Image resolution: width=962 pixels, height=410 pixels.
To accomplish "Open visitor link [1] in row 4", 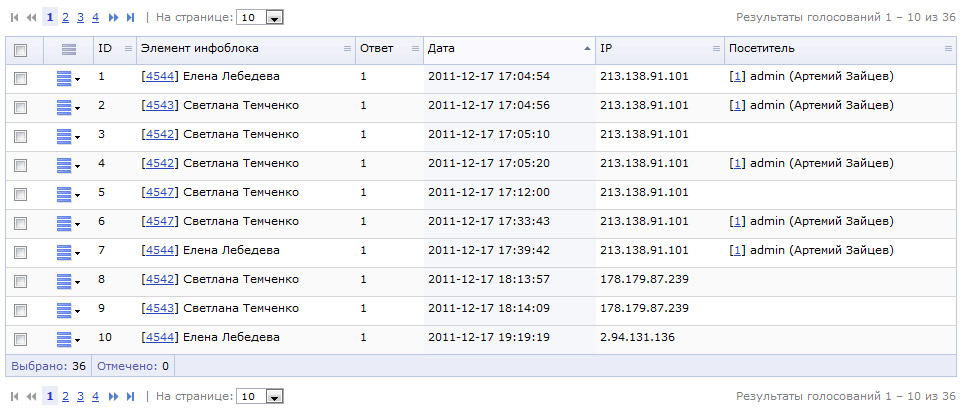I will (x=738, y=163).
